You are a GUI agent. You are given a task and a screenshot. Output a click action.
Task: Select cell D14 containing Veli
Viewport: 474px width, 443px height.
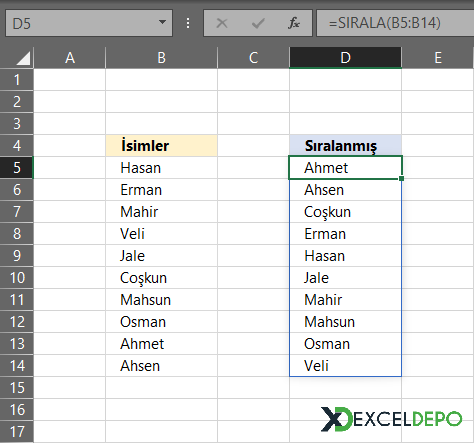[345, 366]
